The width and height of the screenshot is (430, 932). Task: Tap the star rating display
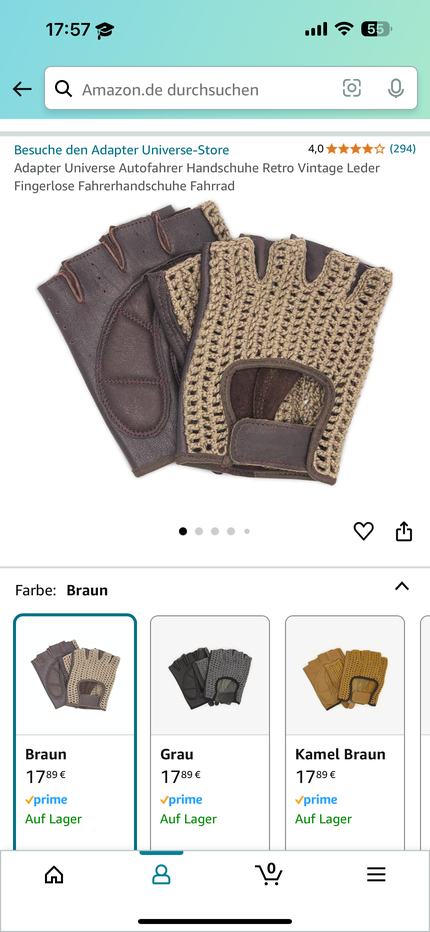[356, 149]
